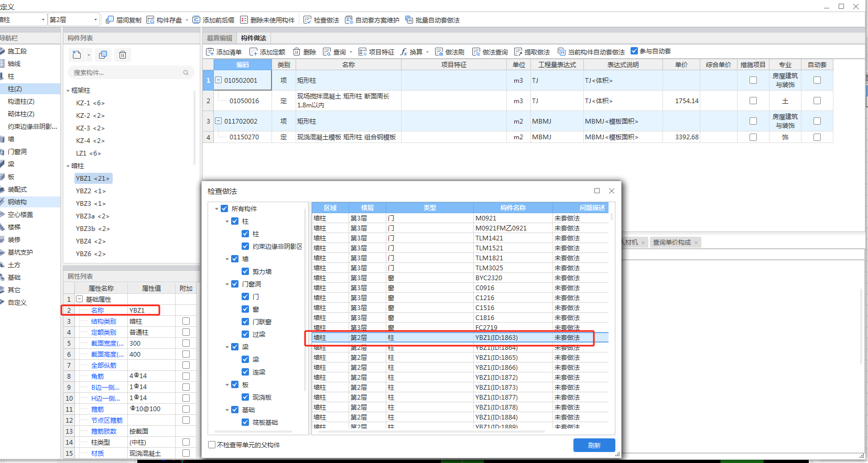Click the 构件存盘 toolbar icon
868x463 pixels.
(x=150, y=20)
